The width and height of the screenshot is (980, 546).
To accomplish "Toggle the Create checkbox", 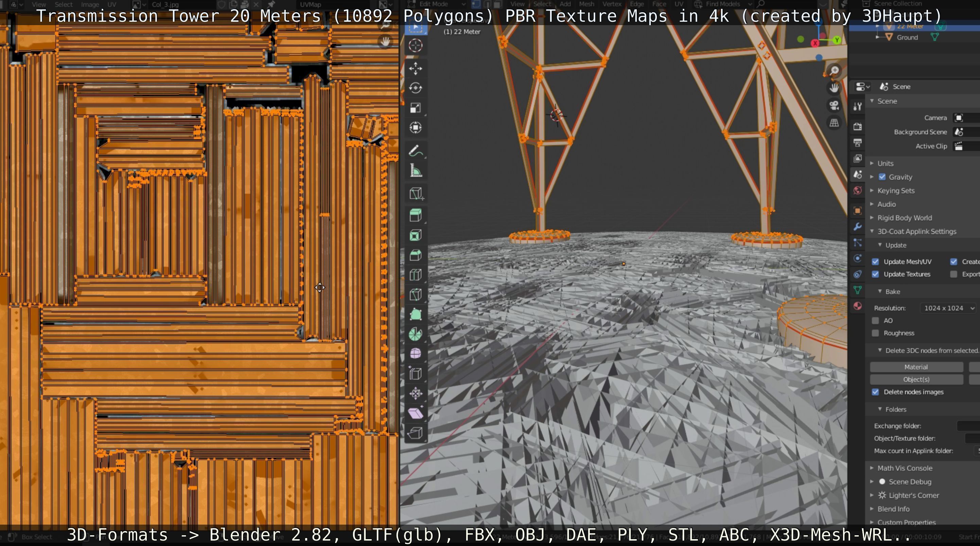I will (953, 261).
